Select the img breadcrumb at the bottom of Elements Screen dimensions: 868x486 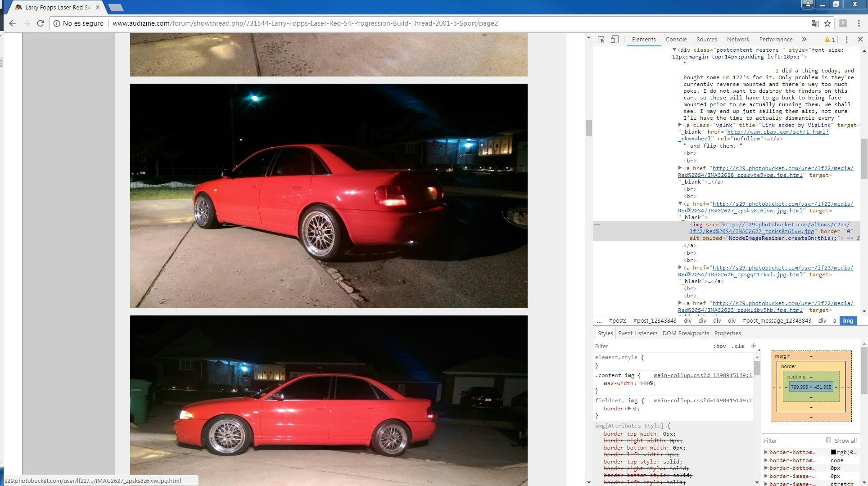click(848, 321)
